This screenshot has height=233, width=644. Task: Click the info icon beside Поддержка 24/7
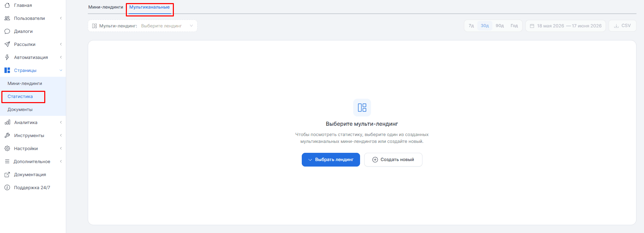pos(7,187)
